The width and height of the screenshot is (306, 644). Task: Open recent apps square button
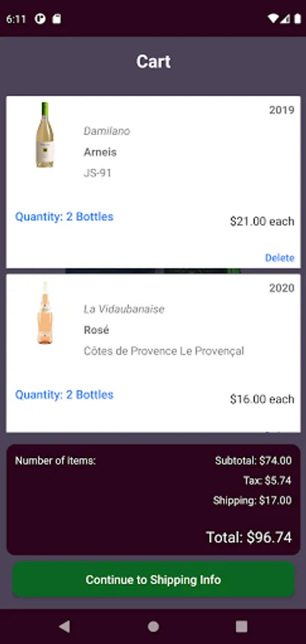(x=242, y=626)
